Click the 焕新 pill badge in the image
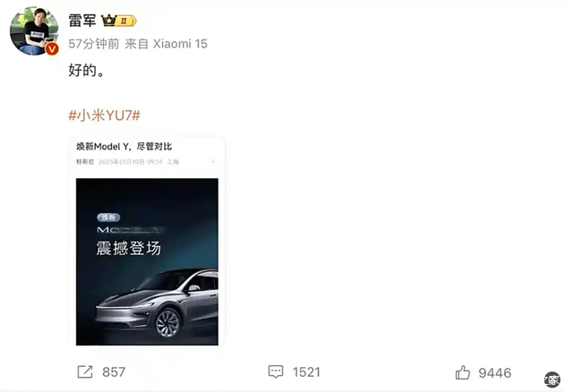564x392 pixels. click(x=108, y=217)
